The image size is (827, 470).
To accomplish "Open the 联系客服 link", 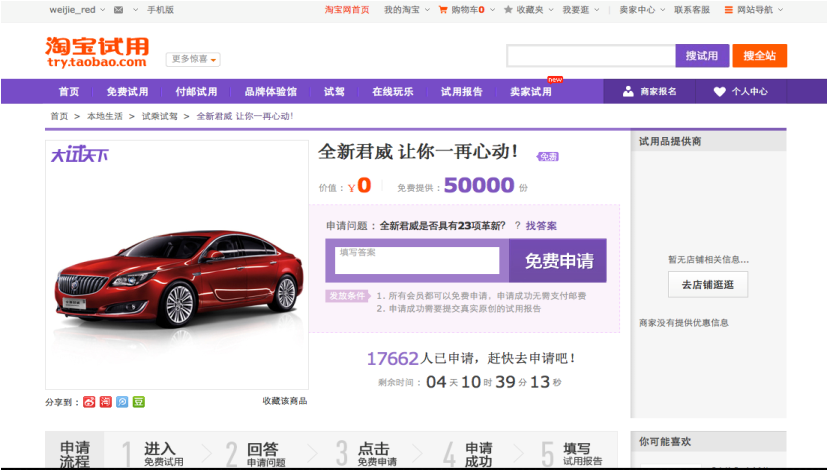I will 692,9.
